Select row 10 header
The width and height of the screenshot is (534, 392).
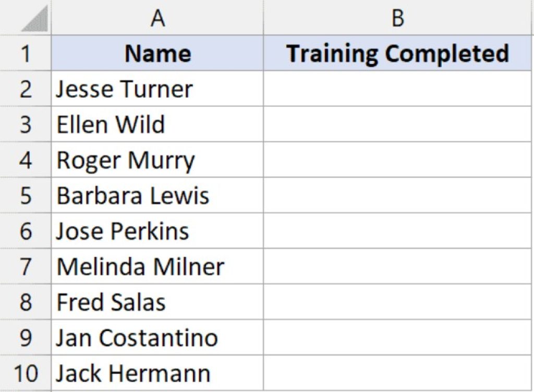[25, 373]
